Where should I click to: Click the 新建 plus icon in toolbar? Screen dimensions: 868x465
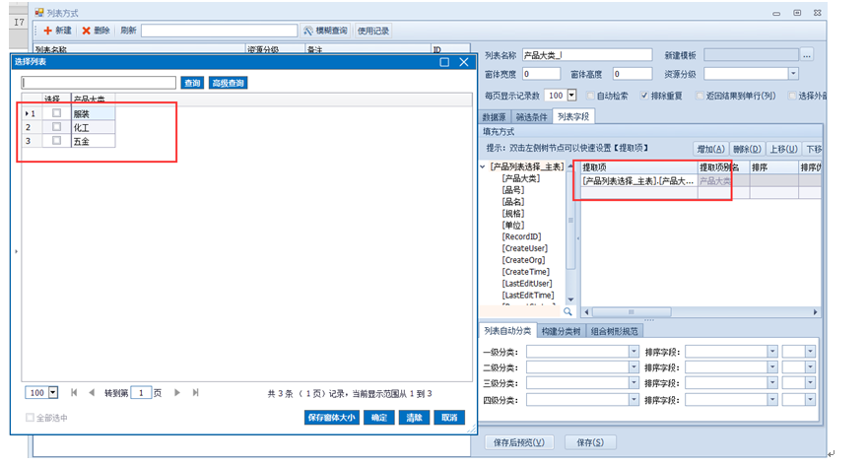(x=47, y=31)
